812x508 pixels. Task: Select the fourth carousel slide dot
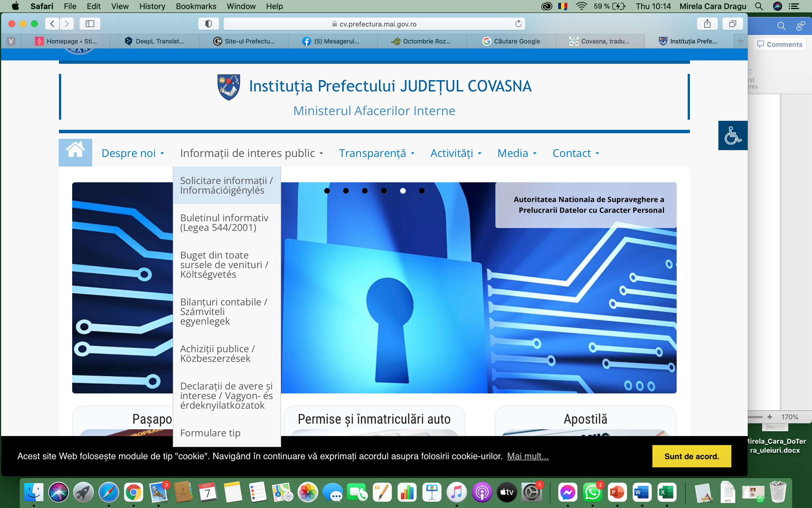pyautogui.click(x=384, y=191)
